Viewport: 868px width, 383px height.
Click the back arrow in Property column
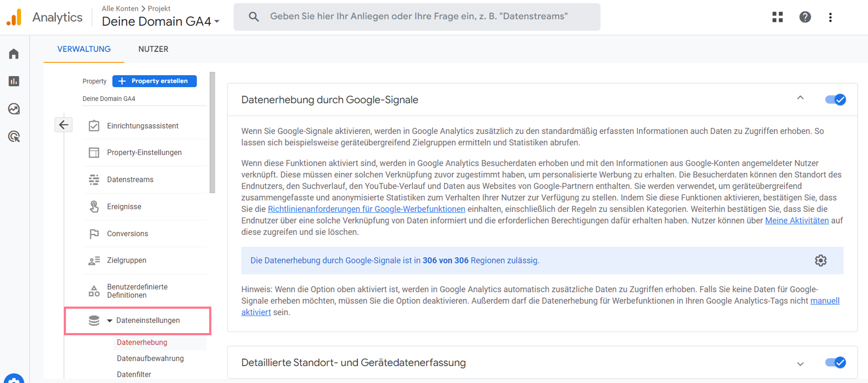64,125
